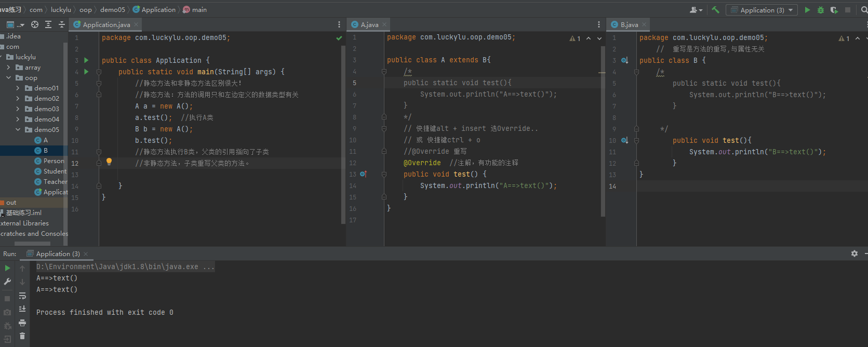Collapse all in project tree toolbar
Screen dimensions: 868x347
coord(62,24)
